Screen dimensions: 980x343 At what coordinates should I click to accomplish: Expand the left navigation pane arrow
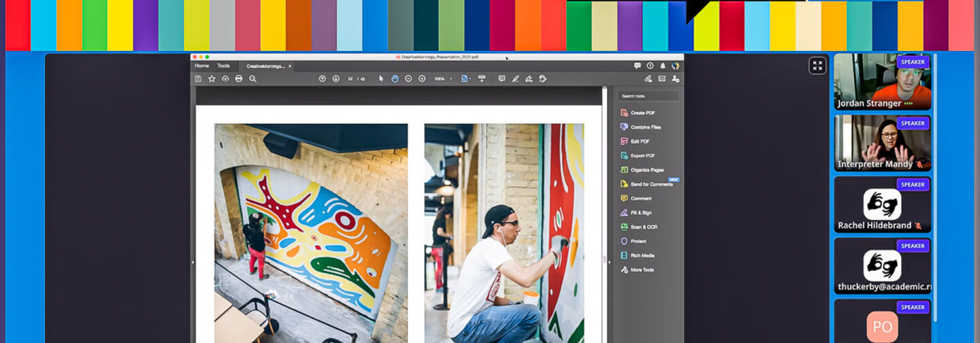point(193,262)
